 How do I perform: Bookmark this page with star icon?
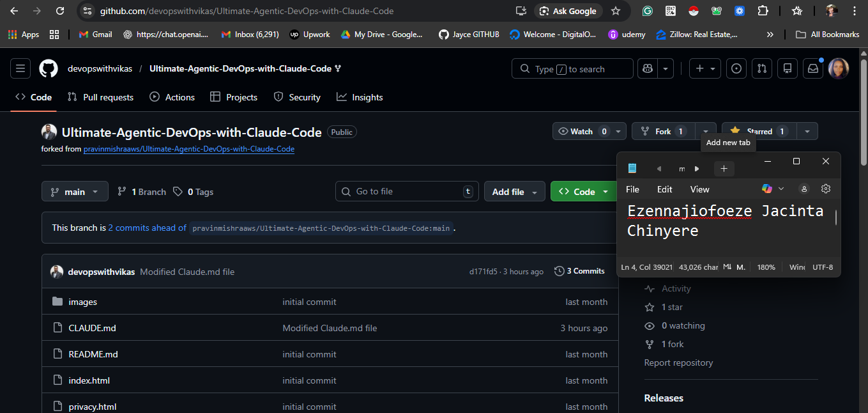[616, 11]
